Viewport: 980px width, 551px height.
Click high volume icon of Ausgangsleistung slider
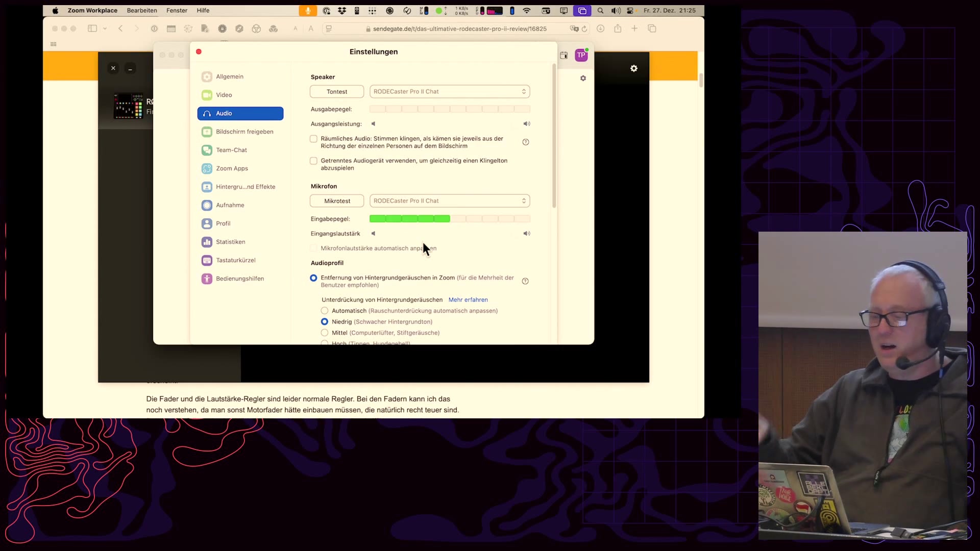(x=527, y=124)
